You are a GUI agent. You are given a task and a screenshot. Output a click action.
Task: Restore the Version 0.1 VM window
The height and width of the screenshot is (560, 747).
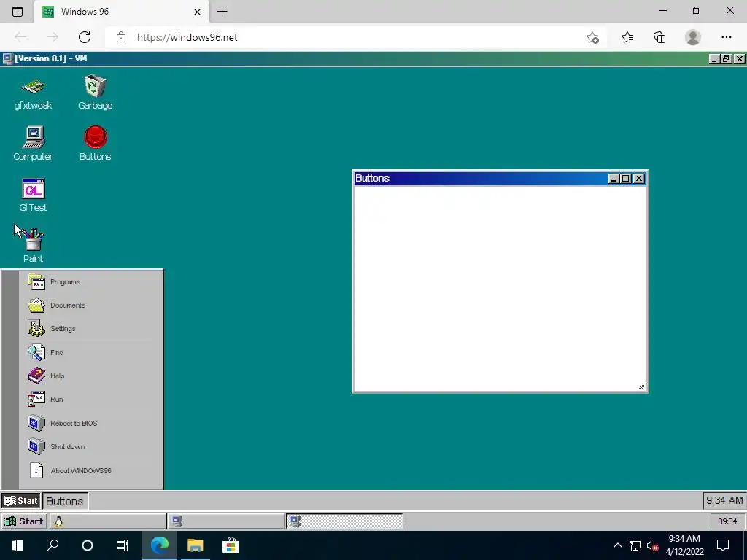[x=726, y=58]
